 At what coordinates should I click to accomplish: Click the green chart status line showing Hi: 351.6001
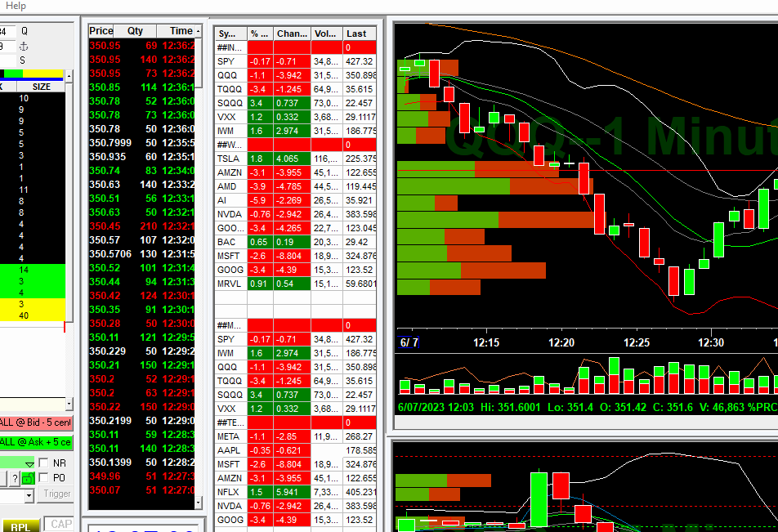coord(587,408)
